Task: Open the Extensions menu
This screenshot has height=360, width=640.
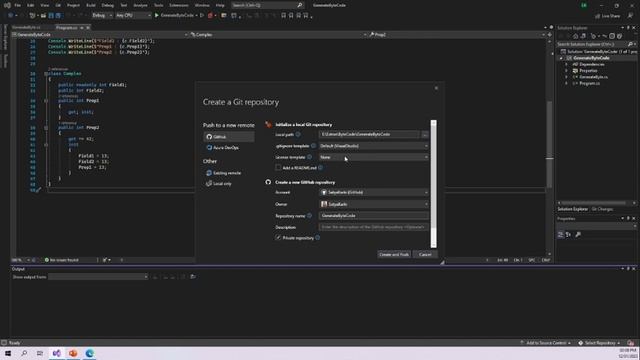Action: pos(179,5)
